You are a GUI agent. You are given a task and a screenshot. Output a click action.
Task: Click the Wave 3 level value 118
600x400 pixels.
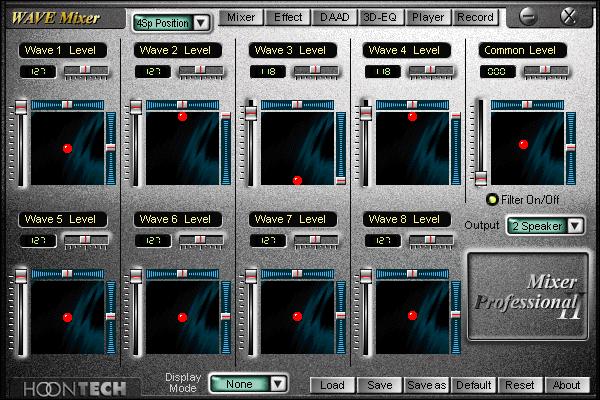[x=268, y=72]
